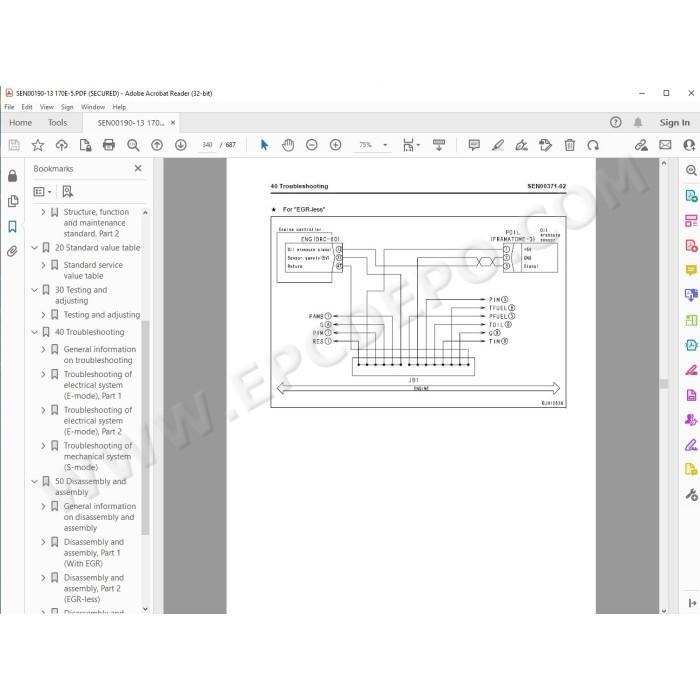The image size is (700, 700).
Task: Switch to Tools tab
Action: click(58, 123)
